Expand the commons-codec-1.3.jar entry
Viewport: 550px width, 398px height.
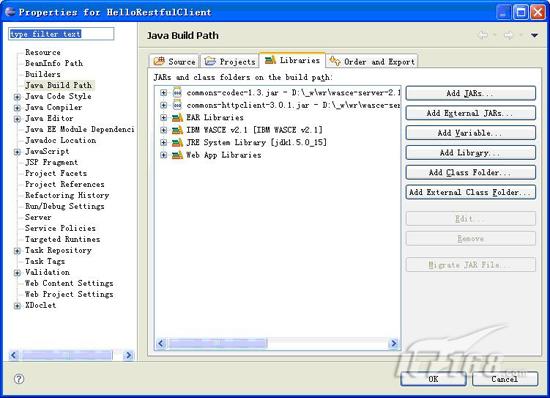[163, 93]
